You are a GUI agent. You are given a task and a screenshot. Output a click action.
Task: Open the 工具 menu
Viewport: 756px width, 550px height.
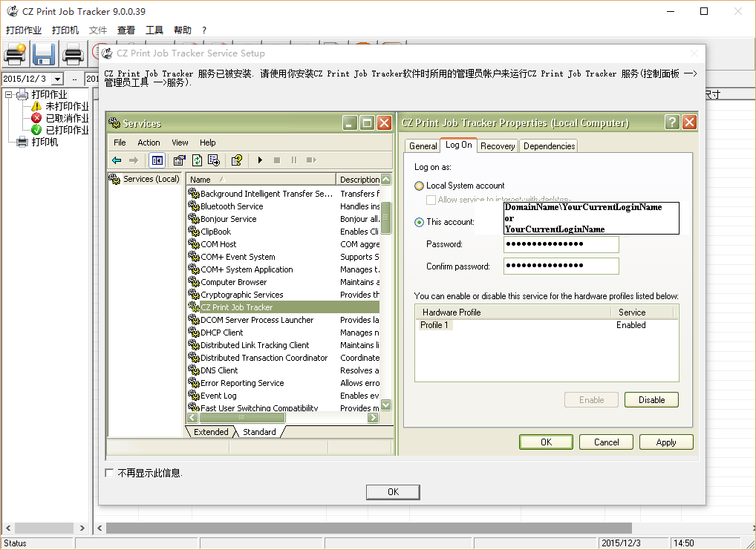[x=154, y=30]
